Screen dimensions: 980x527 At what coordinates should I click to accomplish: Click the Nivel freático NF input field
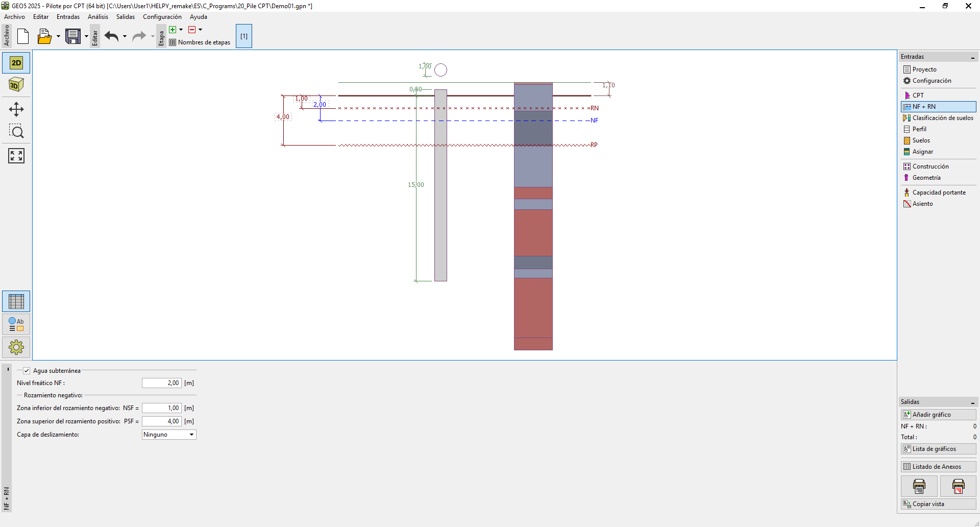tap(162, 383)
